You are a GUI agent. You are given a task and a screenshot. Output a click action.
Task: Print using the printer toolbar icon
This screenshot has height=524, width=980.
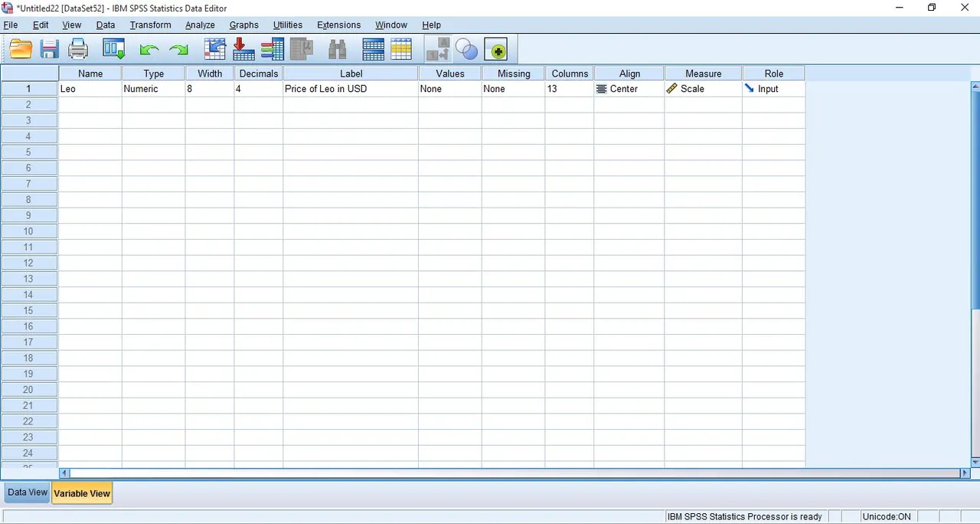pyautogui.click(x=78, y=50)
